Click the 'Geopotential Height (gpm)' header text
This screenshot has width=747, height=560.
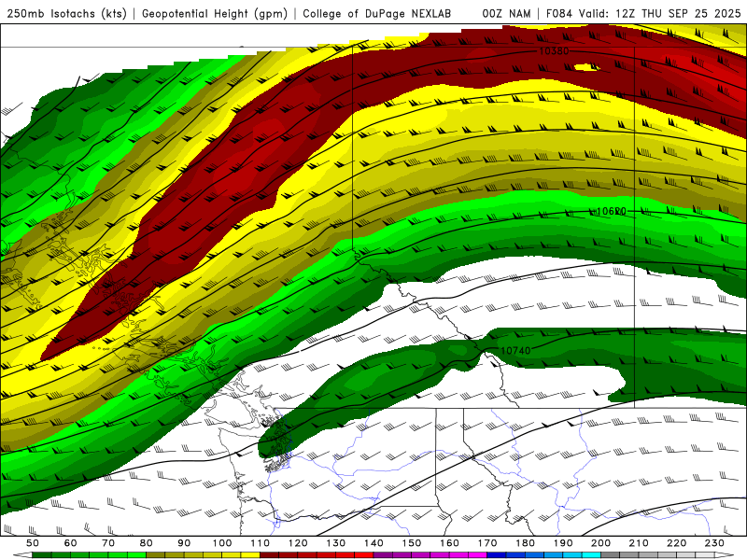(x=215, y=13)
